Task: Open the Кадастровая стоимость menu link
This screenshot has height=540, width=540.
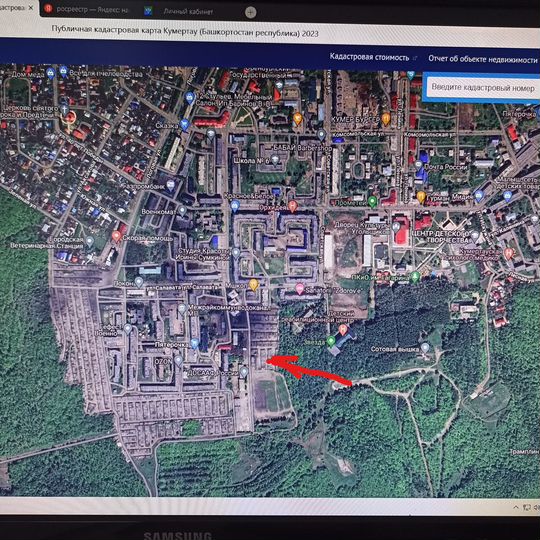Action: click(x=369, y=57)
